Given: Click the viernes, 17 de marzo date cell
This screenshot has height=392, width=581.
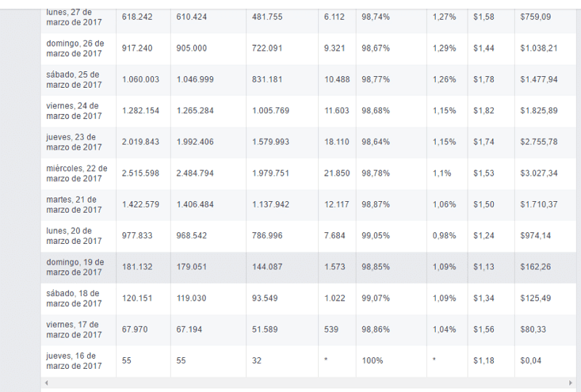Looking at the screenshot, I should tap(74, 329).
